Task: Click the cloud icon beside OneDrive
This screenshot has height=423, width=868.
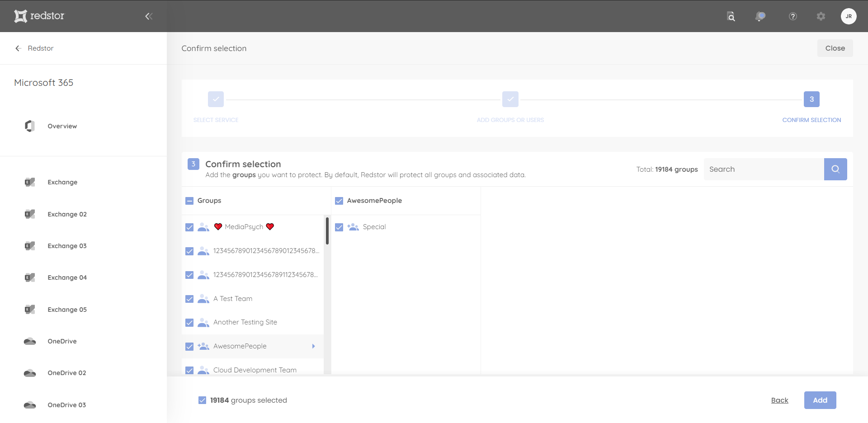Action: point(30,341)
